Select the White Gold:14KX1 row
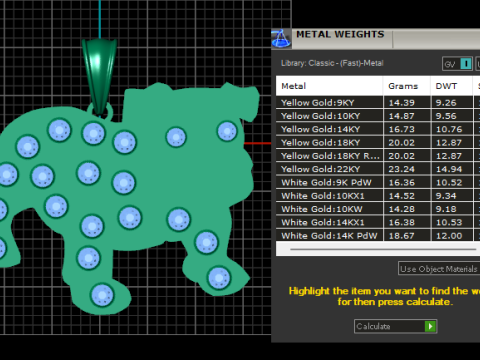 point(378,223)
